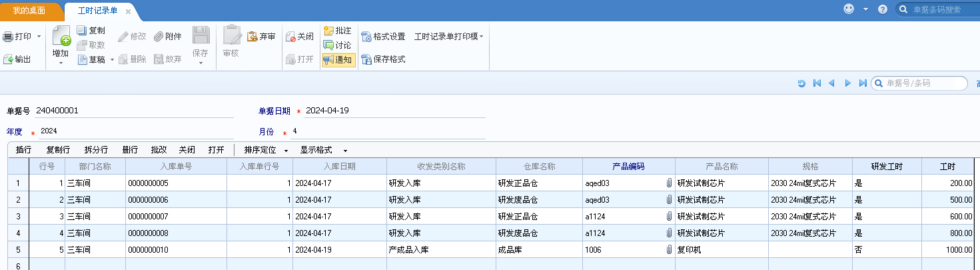Go to the first record with navigation arrow
Screen dimensions: 980x270
pos(817,83)
